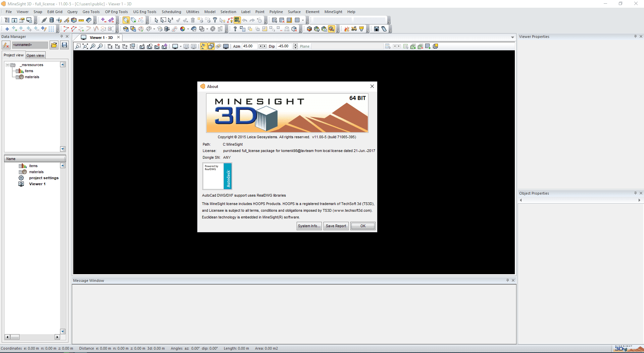Pin the Viewer Properties panel
644x353 pixels.
pyautogui.click(x=635, y=36)
